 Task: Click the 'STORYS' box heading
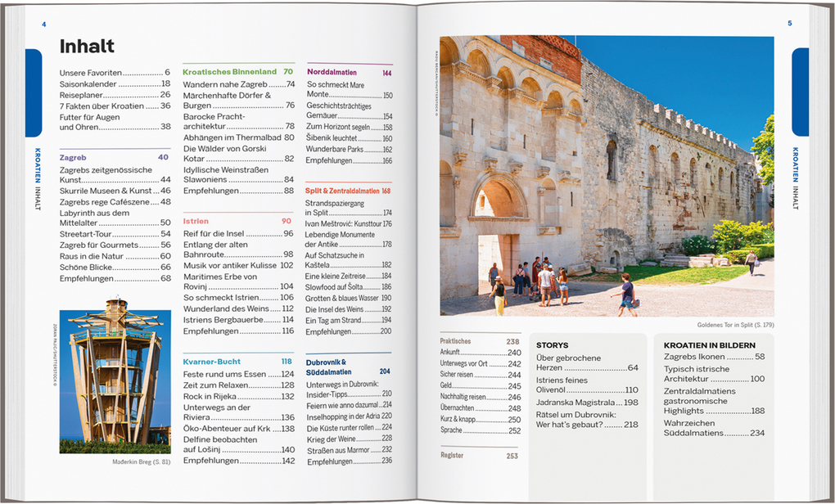pyautogui.click(x=552, y=345)
